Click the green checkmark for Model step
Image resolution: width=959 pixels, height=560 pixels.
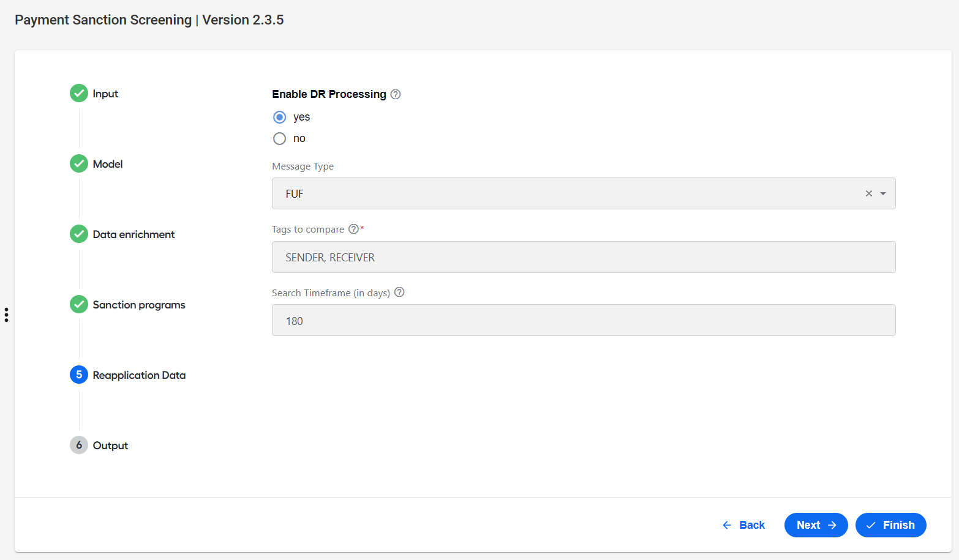pos(79,163)
